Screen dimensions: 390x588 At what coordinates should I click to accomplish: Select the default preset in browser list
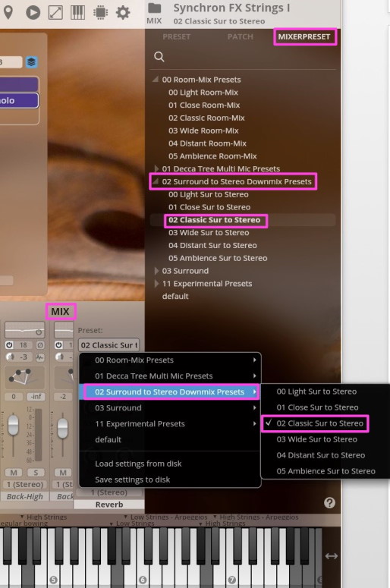click(x=175, y=296)
